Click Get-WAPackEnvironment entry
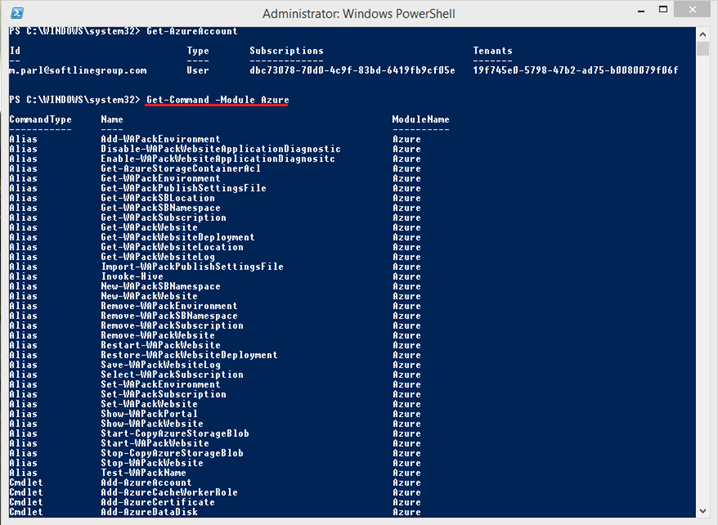 [160, 179]
